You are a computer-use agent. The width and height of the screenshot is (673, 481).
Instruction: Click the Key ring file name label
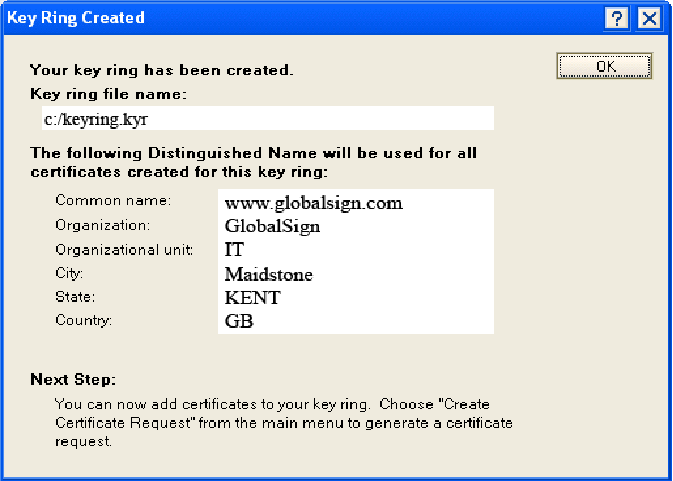point(109,94)
